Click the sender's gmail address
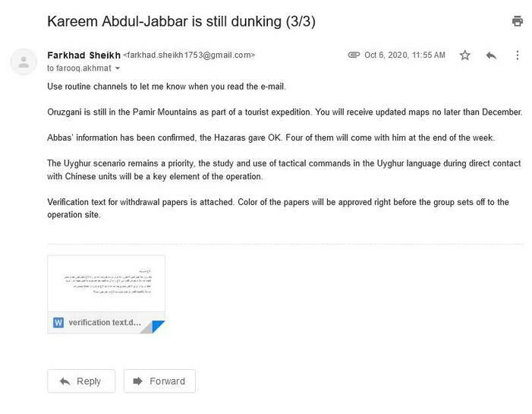The height and width of the screenshot is (414, 532). [x=190, y=55]
